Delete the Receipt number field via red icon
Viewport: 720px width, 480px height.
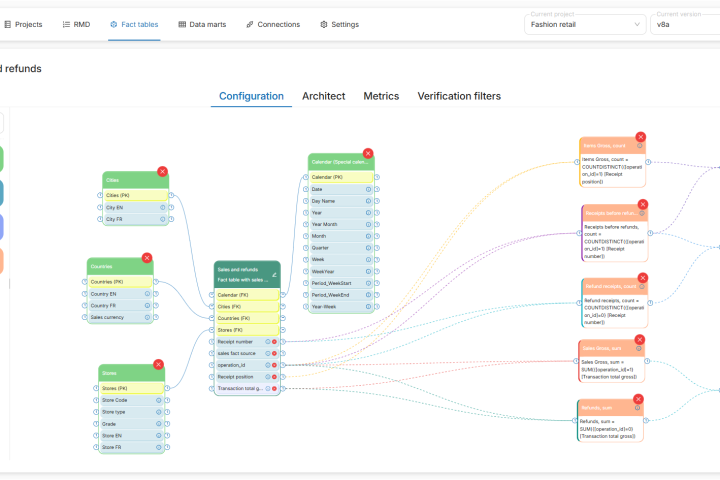(275, 341)
